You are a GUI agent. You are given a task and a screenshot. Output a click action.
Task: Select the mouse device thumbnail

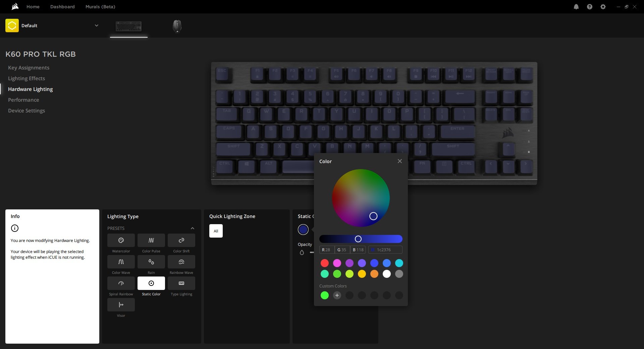[177, 26]
